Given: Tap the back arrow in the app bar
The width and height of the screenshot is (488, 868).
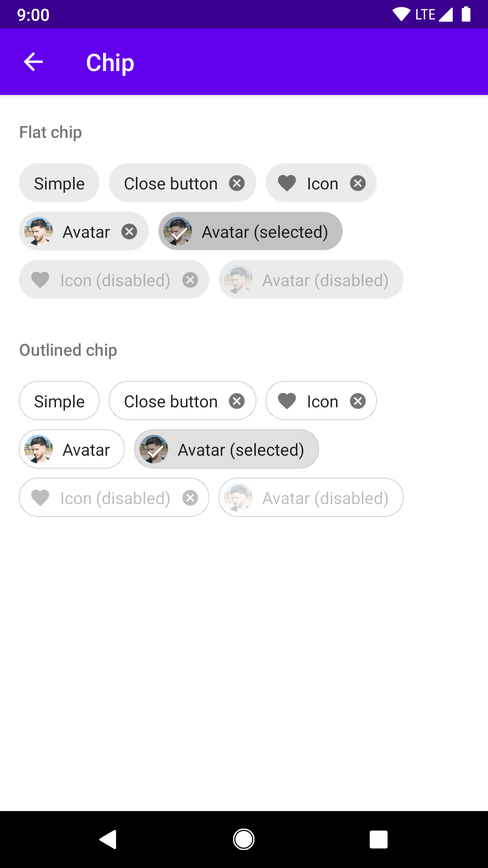Looking at the screenshot, I should click(33, 62).
